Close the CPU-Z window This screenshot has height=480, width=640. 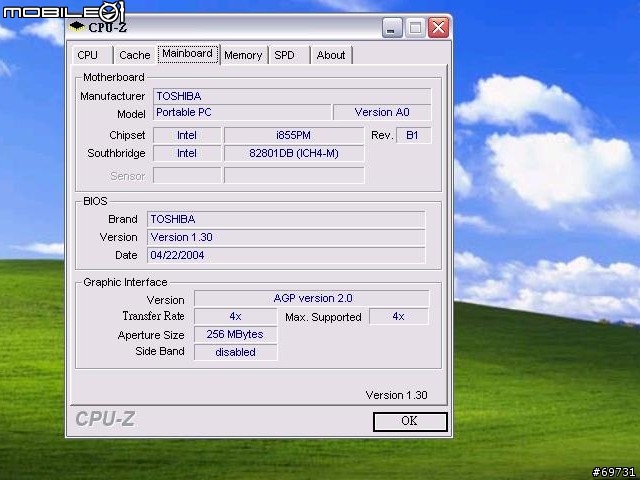(438, 28)
